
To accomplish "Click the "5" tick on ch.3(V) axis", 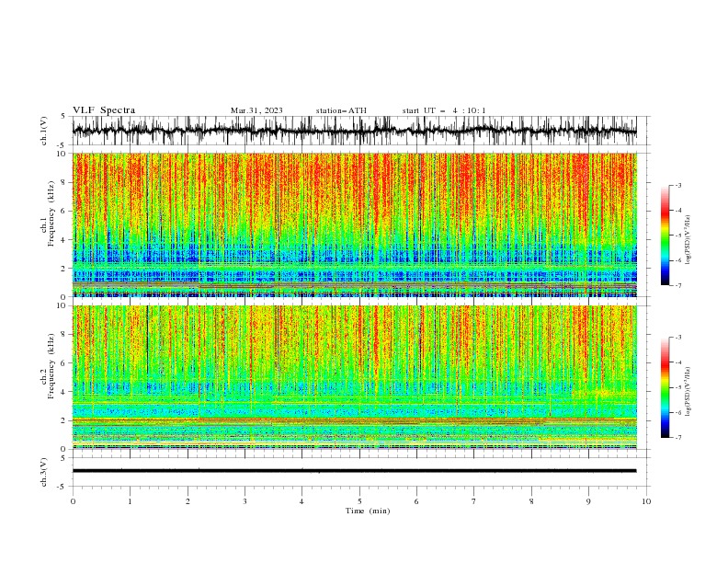I will pyautogui.click(x=63, y=458).
